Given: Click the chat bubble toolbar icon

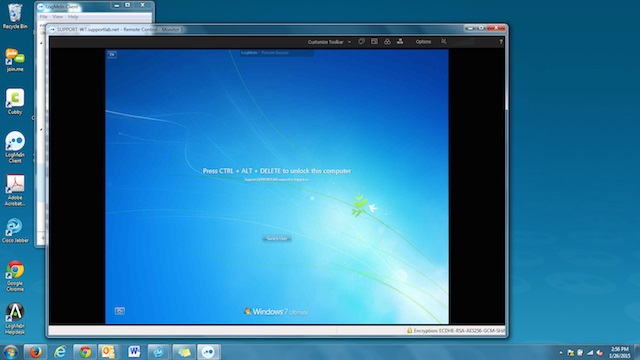Looking at the screenshot, I should (x=361, y=42).
